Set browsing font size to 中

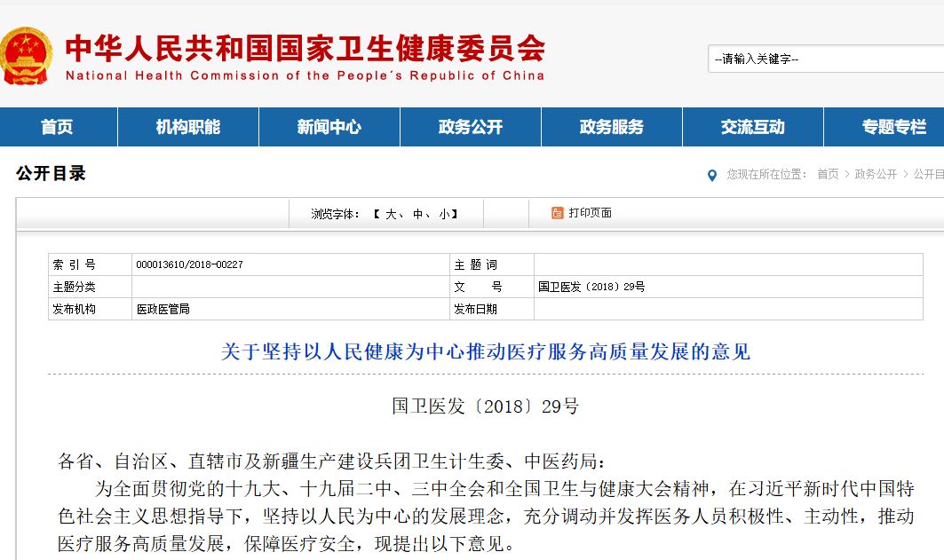[417, 214]
